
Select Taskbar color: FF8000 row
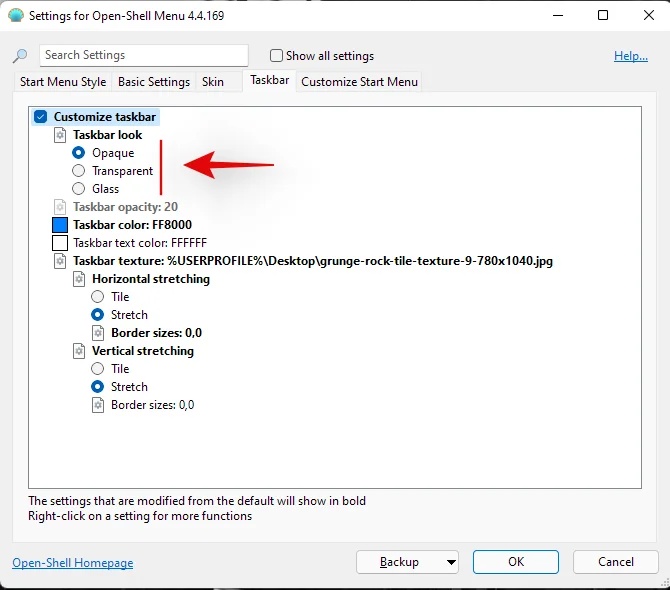pyautogui.click(x=132, y=225)
